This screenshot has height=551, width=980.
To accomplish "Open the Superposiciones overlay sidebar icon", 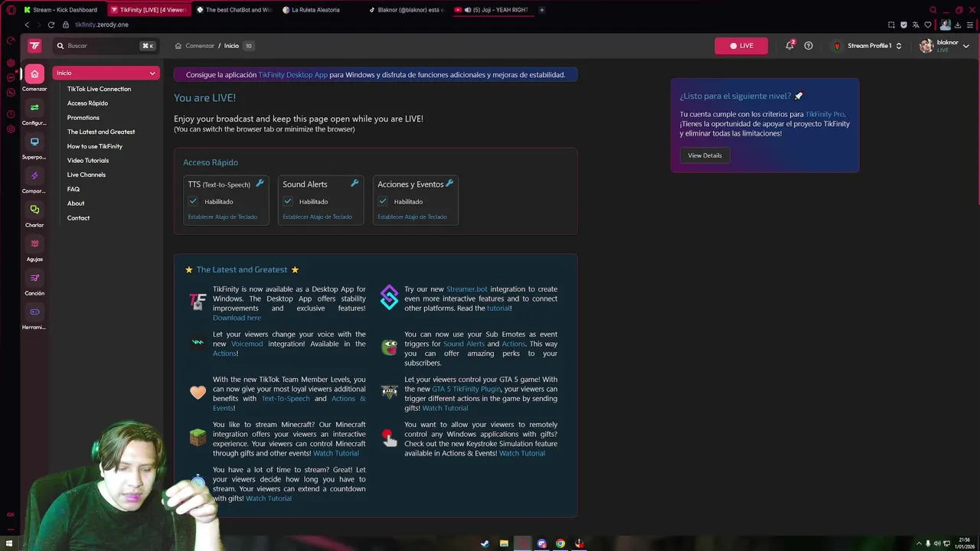I will tap(34, 142).
